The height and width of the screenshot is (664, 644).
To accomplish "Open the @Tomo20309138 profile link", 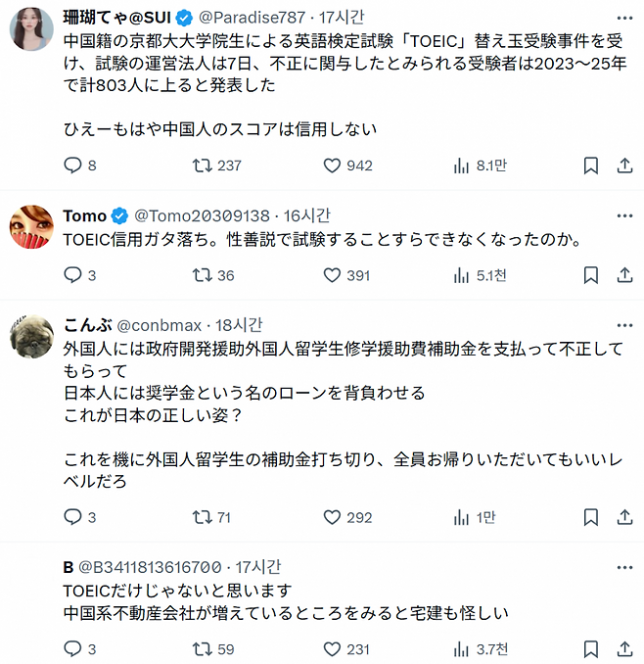I will [x=201, y=216].
